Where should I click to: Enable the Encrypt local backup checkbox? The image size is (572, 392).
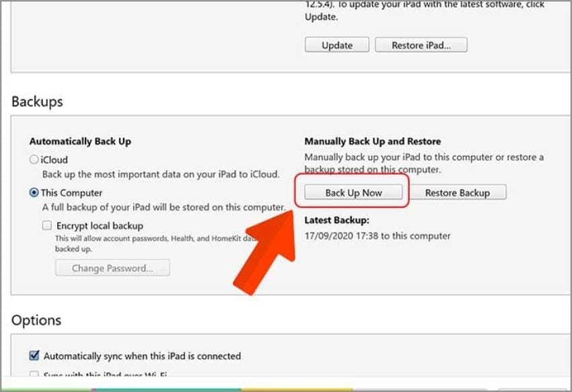pyautogui.click(x=46, y=226)
